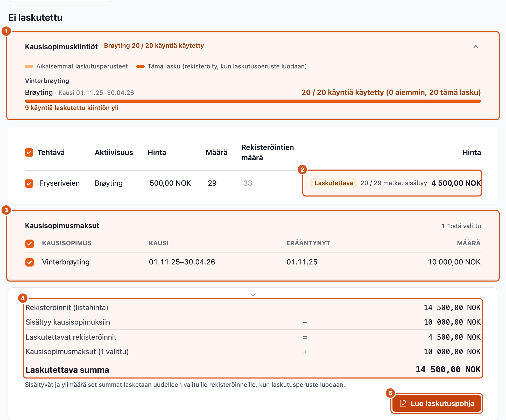506x420 pixels.
Task: Click the Ei laskutettu page heading
Action: click(x=36, y=17)
